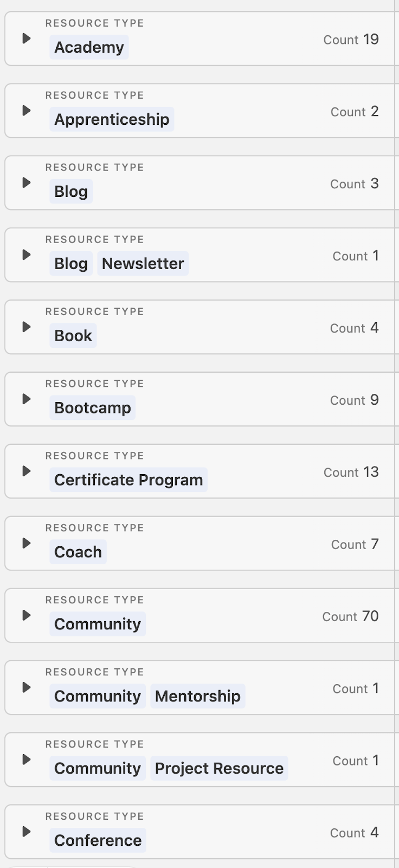
Task: Expand the Blog Newsletter group arrow
Action: click(x=26, y=255)
